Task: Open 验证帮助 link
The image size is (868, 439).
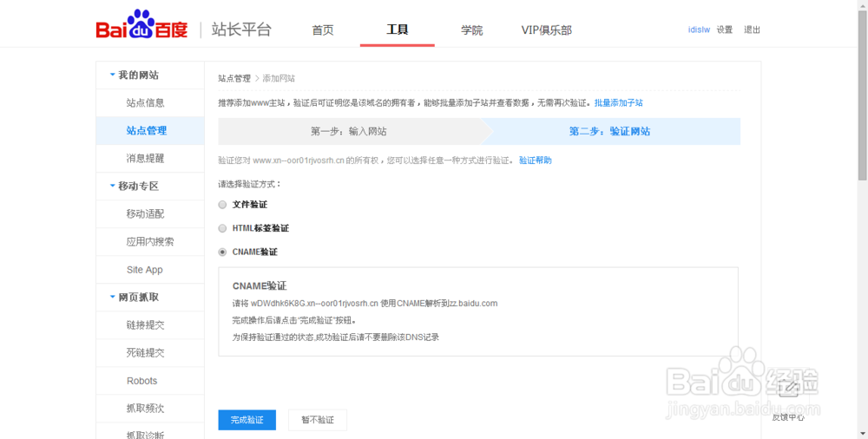Action: [536, 161]
